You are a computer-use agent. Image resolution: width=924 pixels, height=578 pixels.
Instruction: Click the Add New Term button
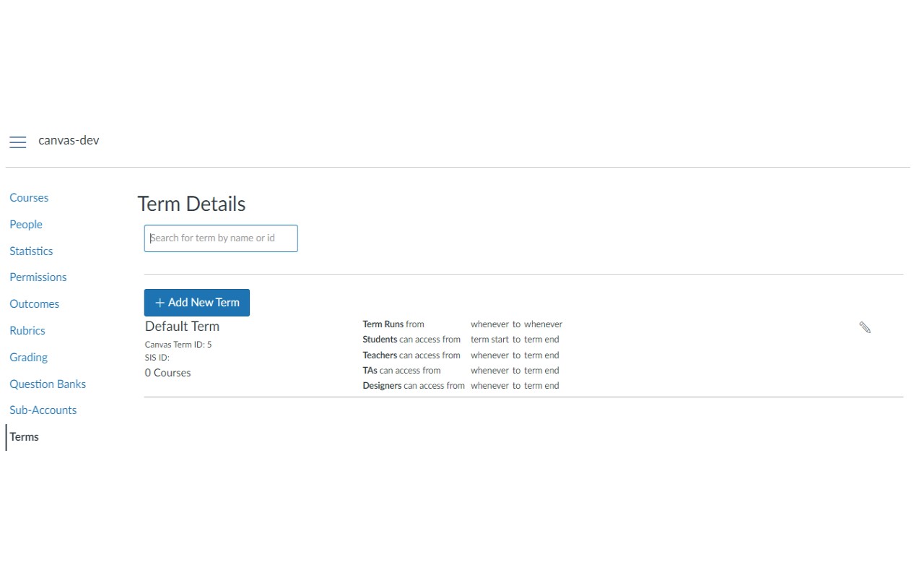coord(196,302)
